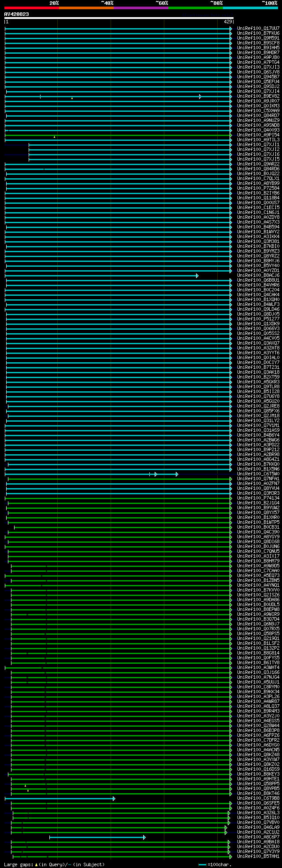Viewport: 282px width, 868px height.
Task: Open hit UniRef100_Q9M591
Action: (x=258, y=38)
